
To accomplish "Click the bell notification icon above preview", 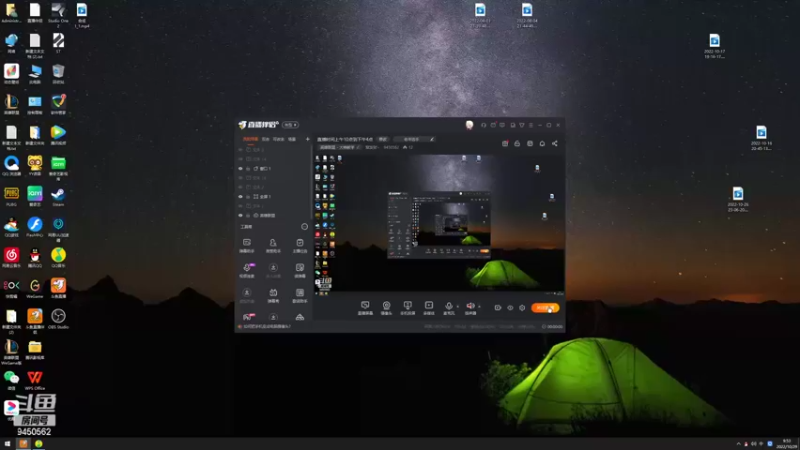I will pyautogui.click(x=542, y=143).
